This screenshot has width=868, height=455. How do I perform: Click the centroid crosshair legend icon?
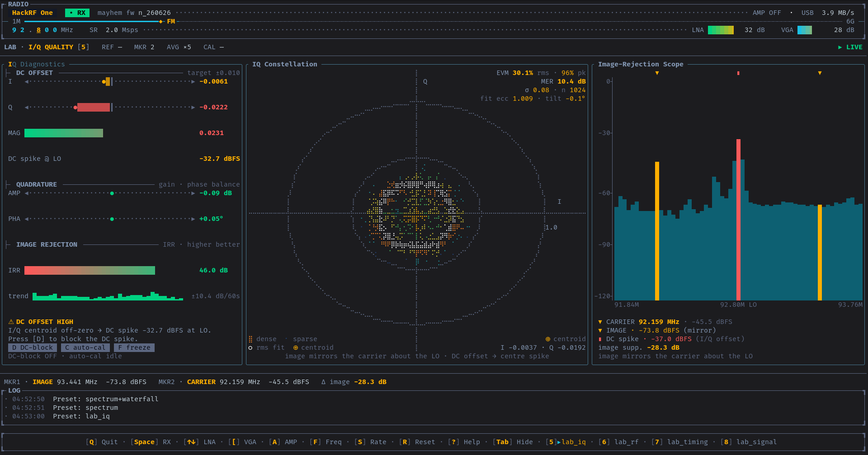[x=296, y=347]
